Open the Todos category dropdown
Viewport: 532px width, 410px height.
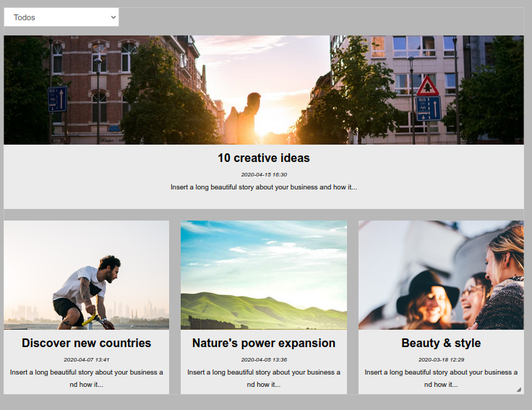[61, 17]
